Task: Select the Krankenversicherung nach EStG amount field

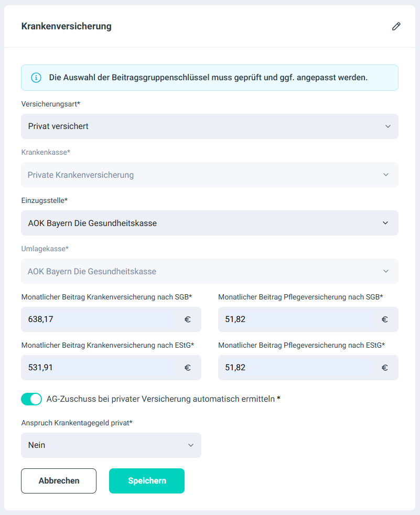Action: click(98, 368)
